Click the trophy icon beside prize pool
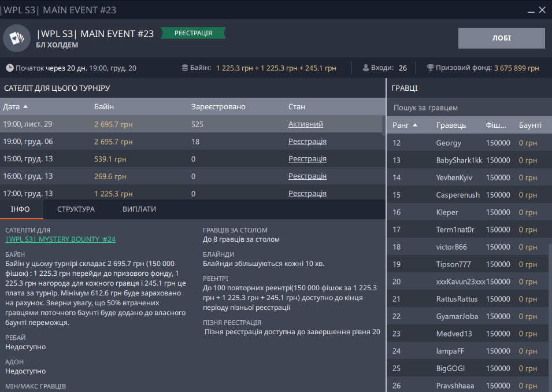Screen dimensions: 552x392 coord(431,68)
